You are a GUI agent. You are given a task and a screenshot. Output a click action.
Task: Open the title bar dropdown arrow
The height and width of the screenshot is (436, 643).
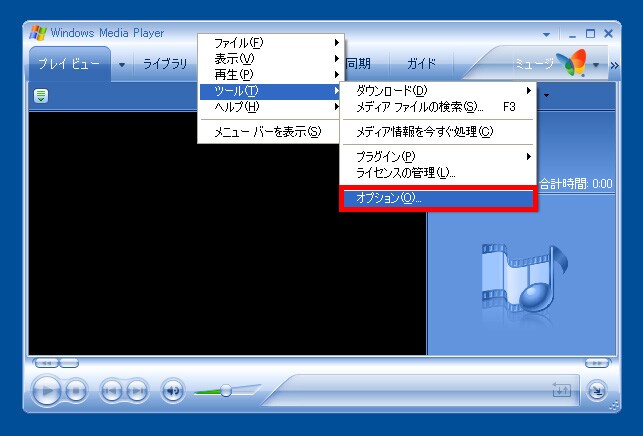pos(546,35)
